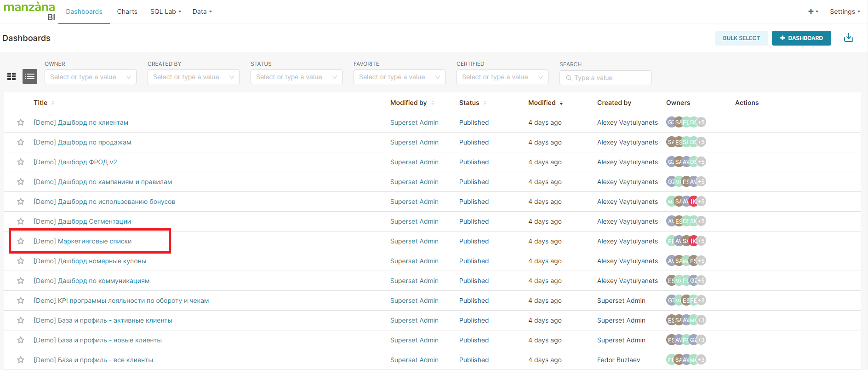The width and height of the screenshot is (868, 370).
Task: Open the plus new-item menu
Action: [812, 12]
